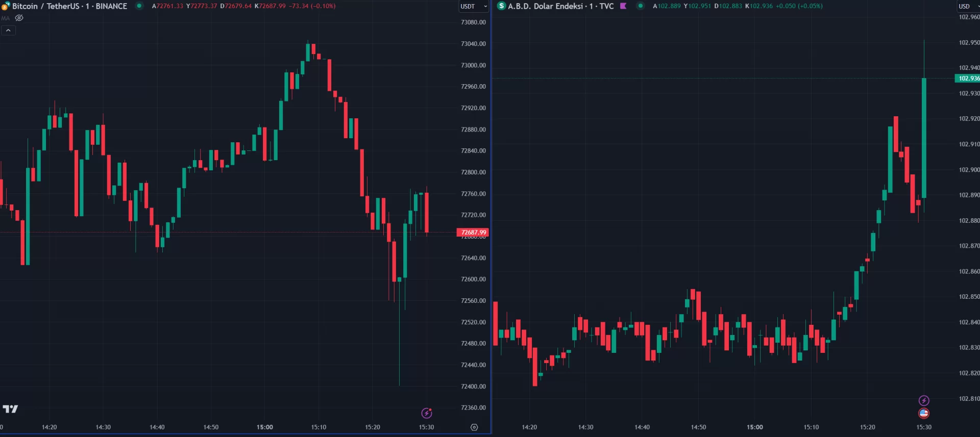Click the 15:00 time label on Bitcoin chart
The width and height of the screenshot is (980, 437).
tap(264, 427)
